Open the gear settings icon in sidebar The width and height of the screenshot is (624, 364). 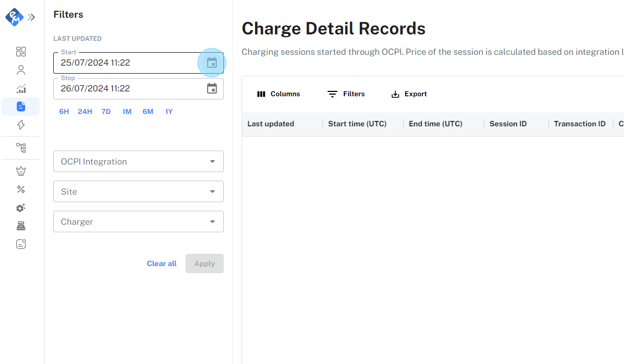21,208
